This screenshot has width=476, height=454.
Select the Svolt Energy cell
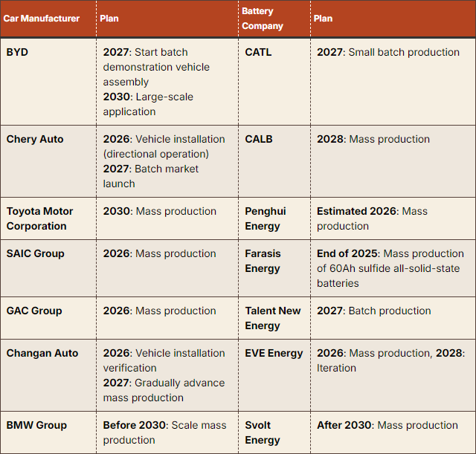coord(263,432)
